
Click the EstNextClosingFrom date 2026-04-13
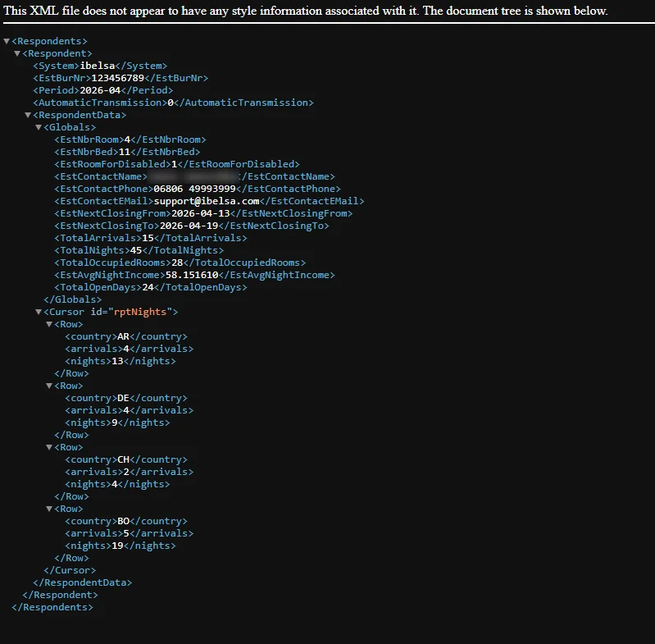tap(201, 213)
